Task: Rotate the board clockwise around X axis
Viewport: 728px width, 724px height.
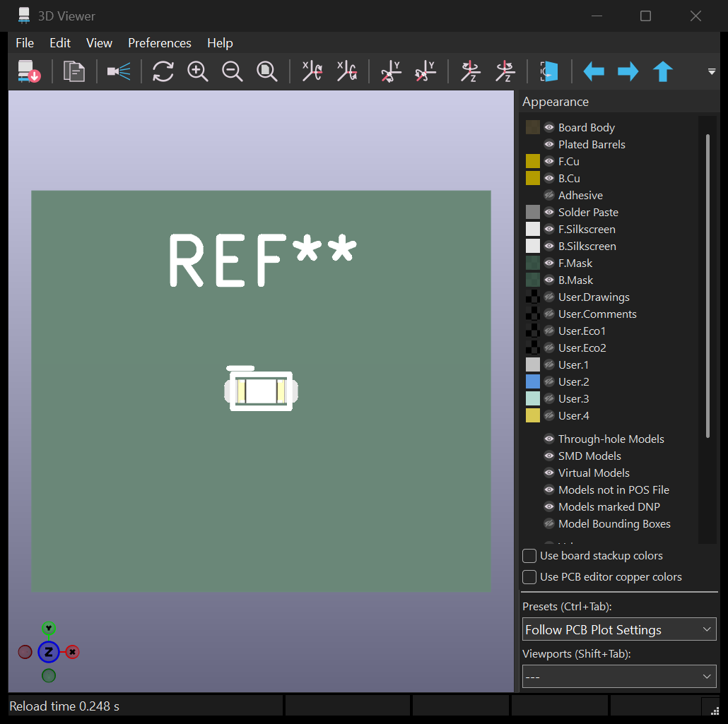Action: point(312,71)
